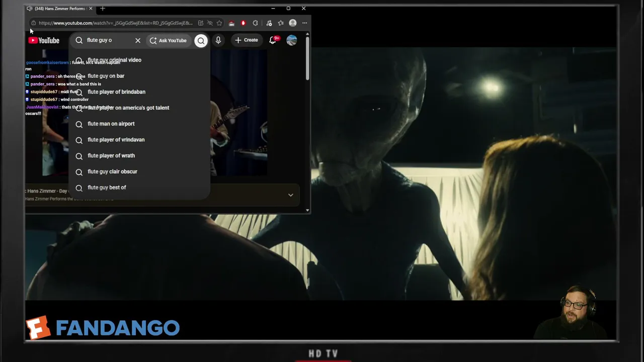Start voice search with the microphone
Image resolution: width=644 pixels, height=362 pixels.
tap(218, 40)
